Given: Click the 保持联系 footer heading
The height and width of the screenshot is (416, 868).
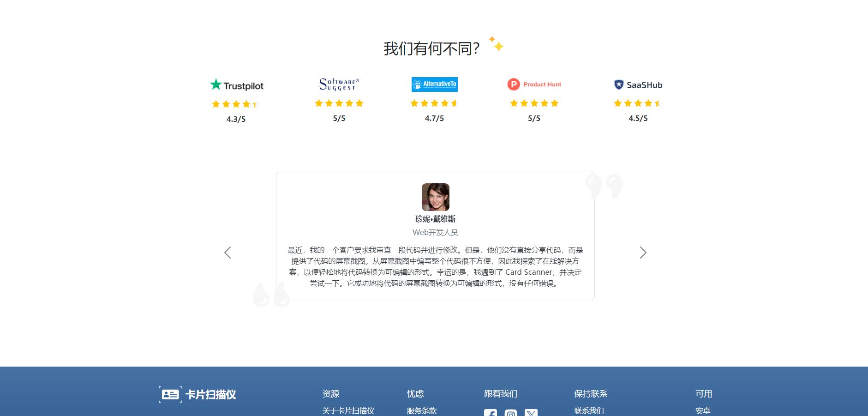Looking at the screenshot, I should tap(591, 394).
